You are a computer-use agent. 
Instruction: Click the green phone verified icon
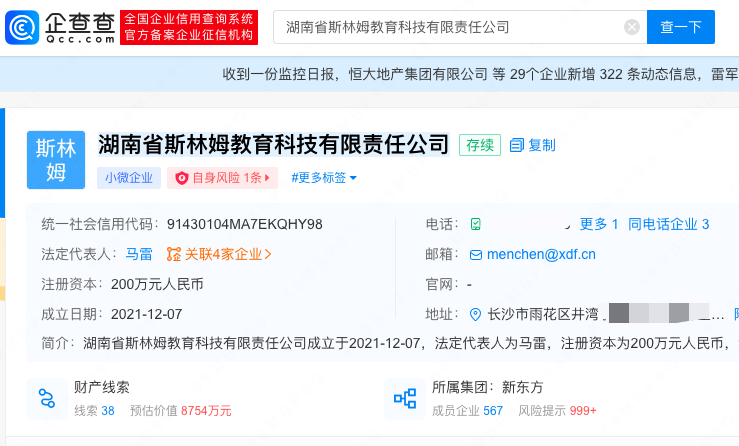(476, 224)
